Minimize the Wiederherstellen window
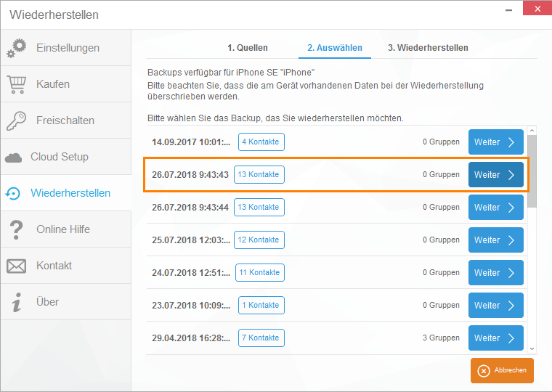This screenshot has height=392, width=552. [508, 10]
